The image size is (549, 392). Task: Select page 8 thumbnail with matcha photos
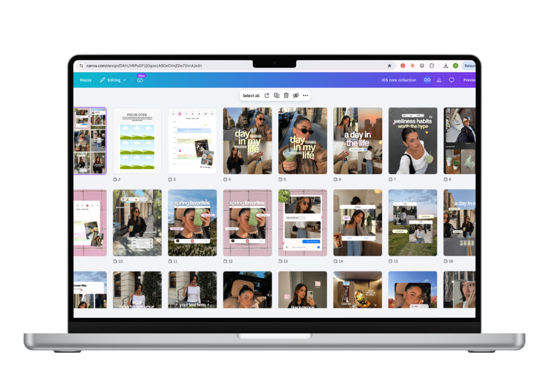460,141
